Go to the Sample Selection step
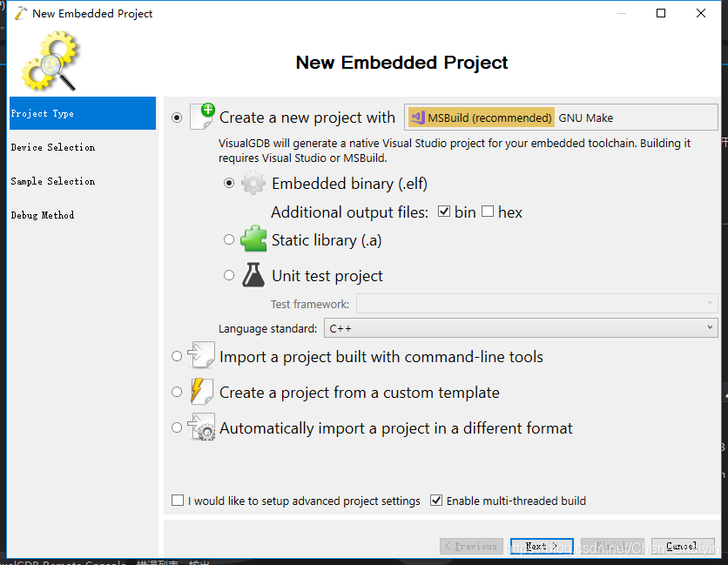This screenshot has width=728, height=565. [83, 181]
